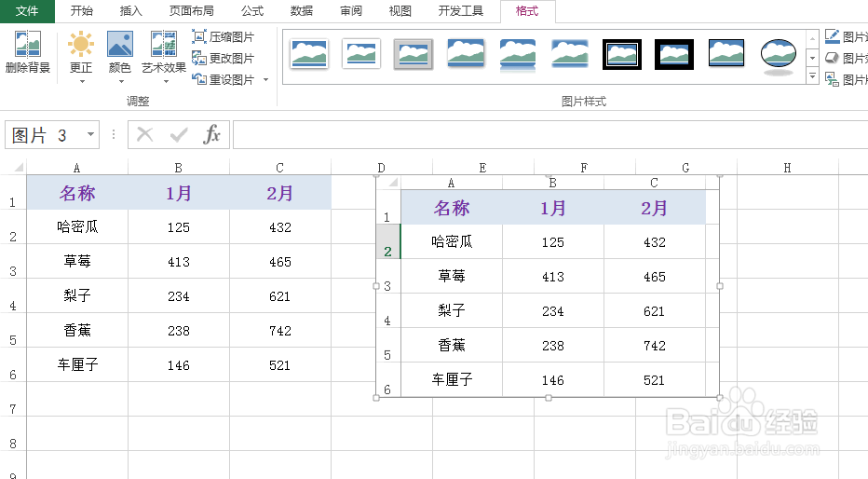Click cell 621 in the left table
Viewport: 868px width, 479px height.
coord(280,296)
